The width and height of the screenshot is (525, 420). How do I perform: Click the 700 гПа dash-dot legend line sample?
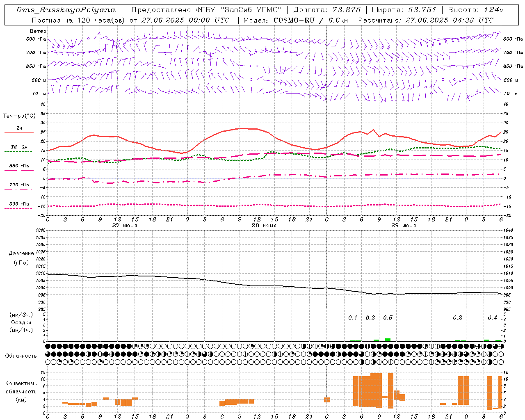18,189
